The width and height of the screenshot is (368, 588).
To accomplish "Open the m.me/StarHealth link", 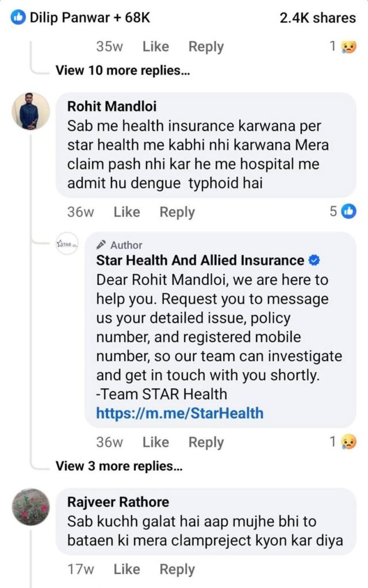I will [179, 413].
